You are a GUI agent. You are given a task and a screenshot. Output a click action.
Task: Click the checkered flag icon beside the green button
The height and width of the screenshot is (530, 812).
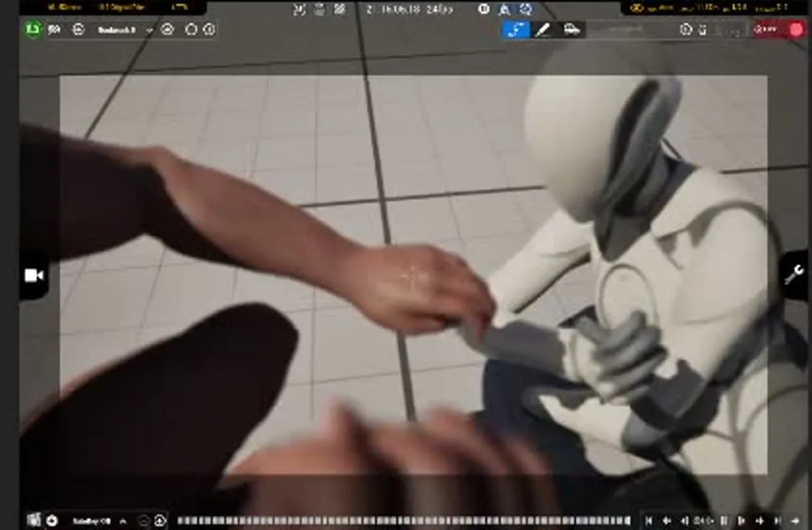[55, 30]
